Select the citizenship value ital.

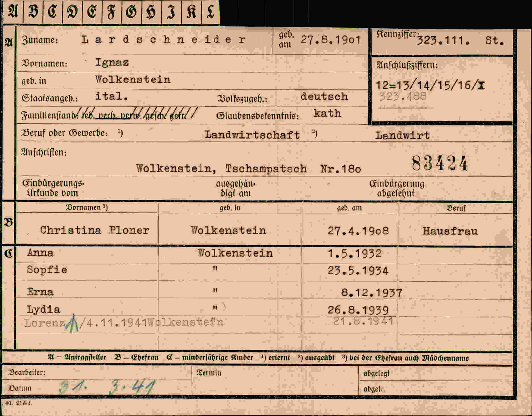coord(112,96)
